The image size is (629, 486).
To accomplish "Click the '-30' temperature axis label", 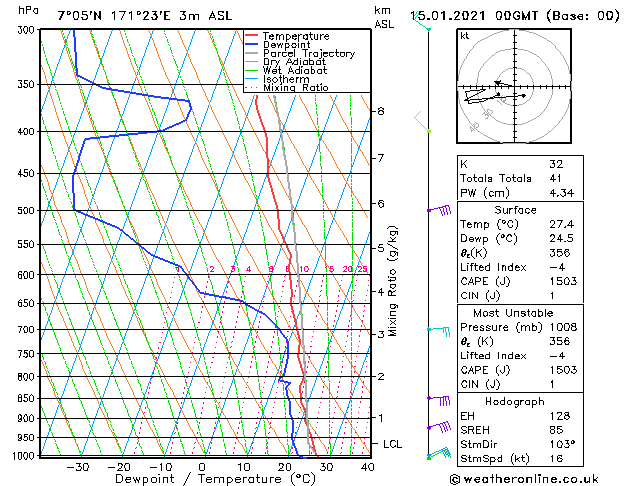I will click(x=77, y=467).
